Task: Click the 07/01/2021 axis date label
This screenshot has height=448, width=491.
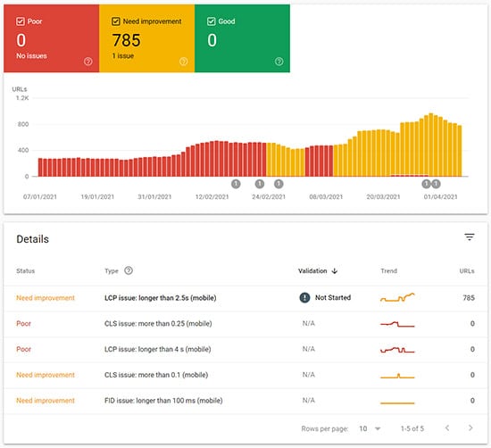Action: point(40,197)
